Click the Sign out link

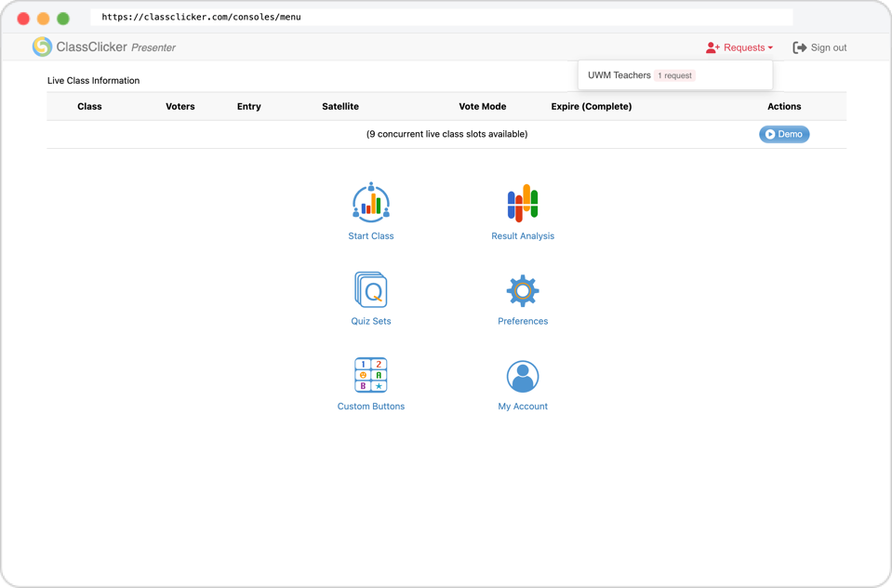pyautogui.click(x=819, y=47)
